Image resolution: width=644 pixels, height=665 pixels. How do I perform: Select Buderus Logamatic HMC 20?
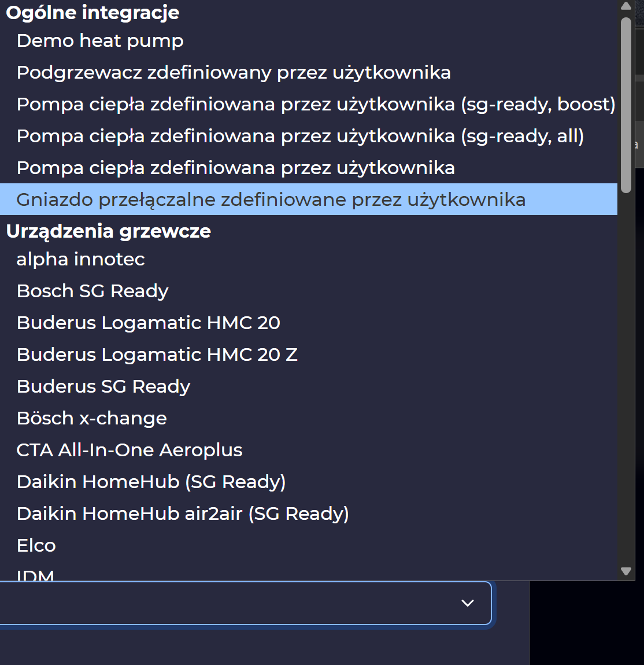pos(149,323)
